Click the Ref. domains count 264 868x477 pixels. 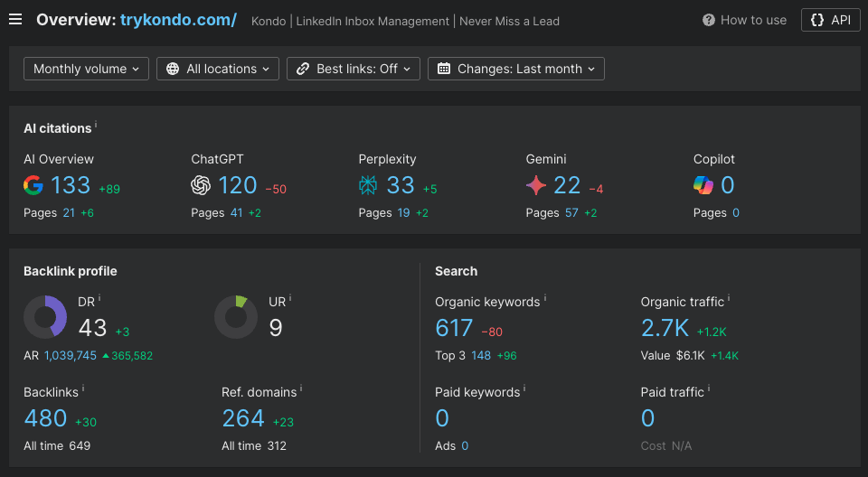(x=243, y=418)
